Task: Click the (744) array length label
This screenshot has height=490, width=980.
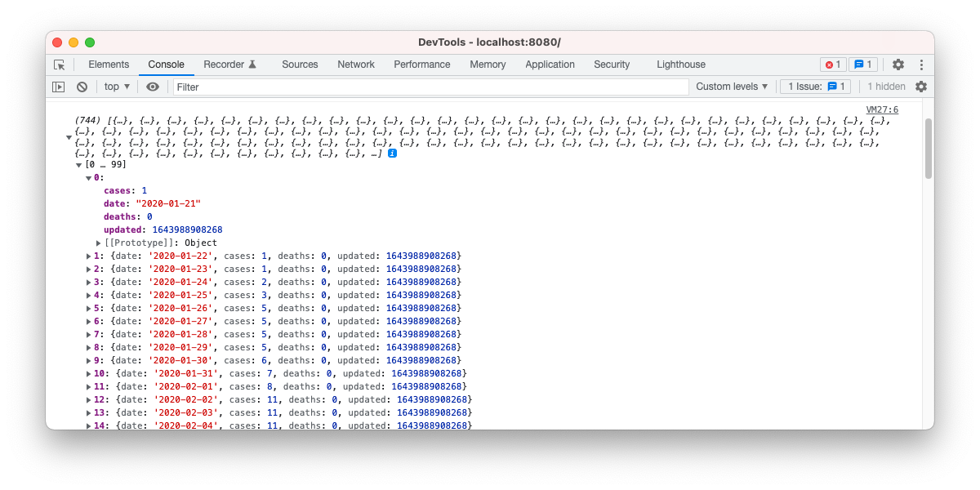Action: (x=87, y=120)
